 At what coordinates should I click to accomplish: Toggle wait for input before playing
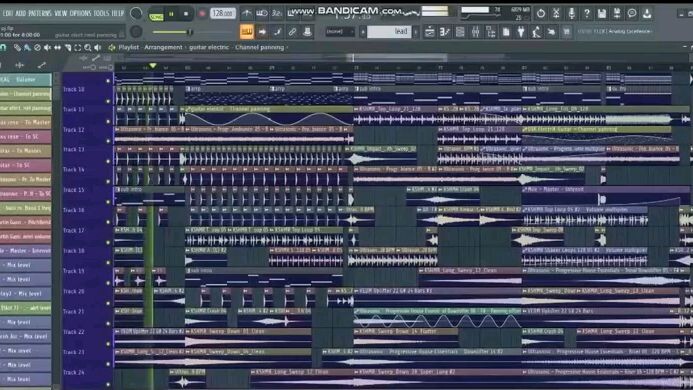click(x=262, y=14)
